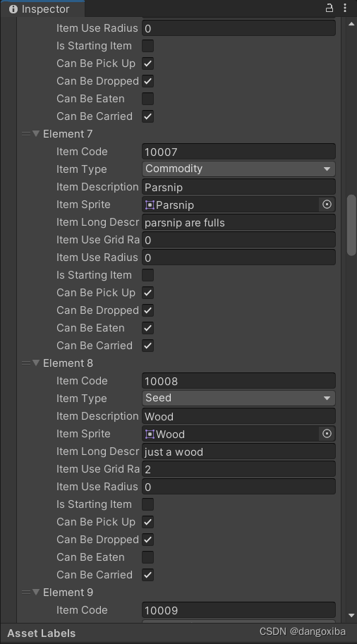This screenshot has height=644, width=357.
Task: Select the Inspector tab
Action: click(42, 9)
